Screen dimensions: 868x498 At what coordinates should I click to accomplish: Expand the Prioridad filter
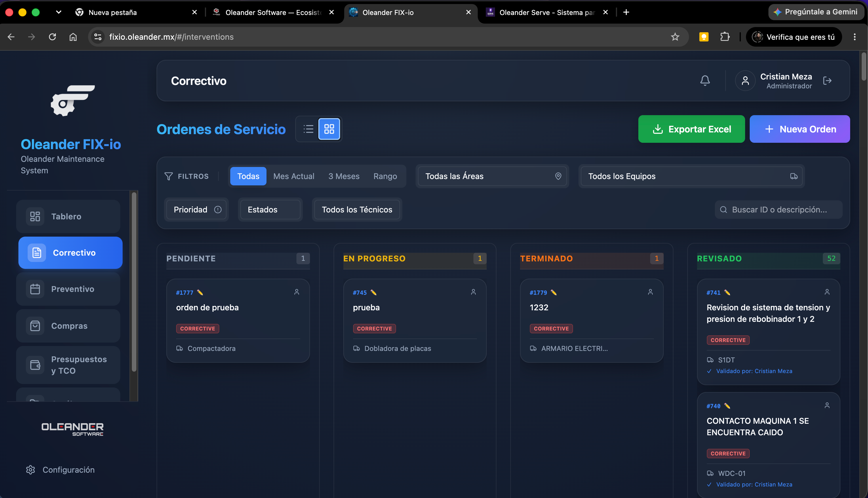coord(197,210)
